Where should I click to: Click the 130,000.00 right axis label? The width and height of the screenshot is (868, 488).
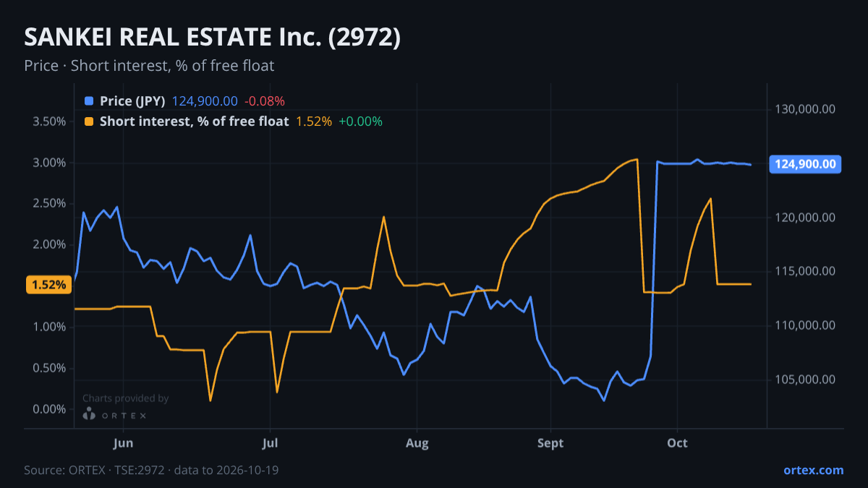(806, 109)
